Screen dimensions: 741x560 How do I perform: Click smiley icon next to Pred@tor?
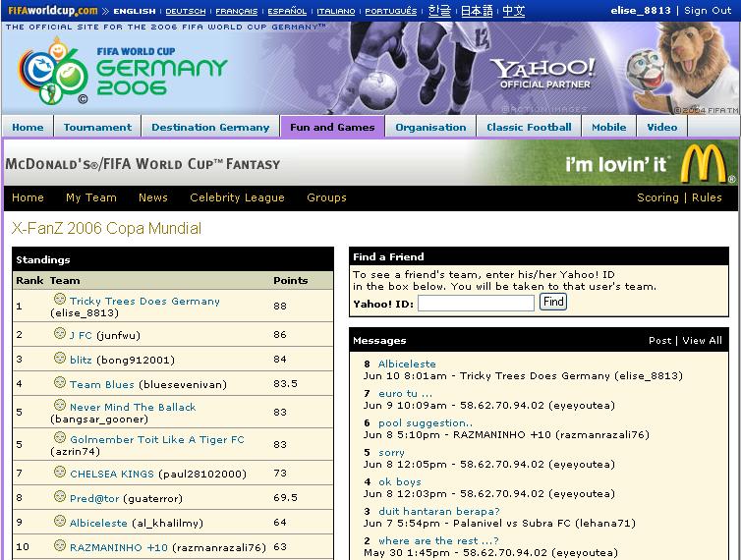pyautogui.click(x=60, y=496)
